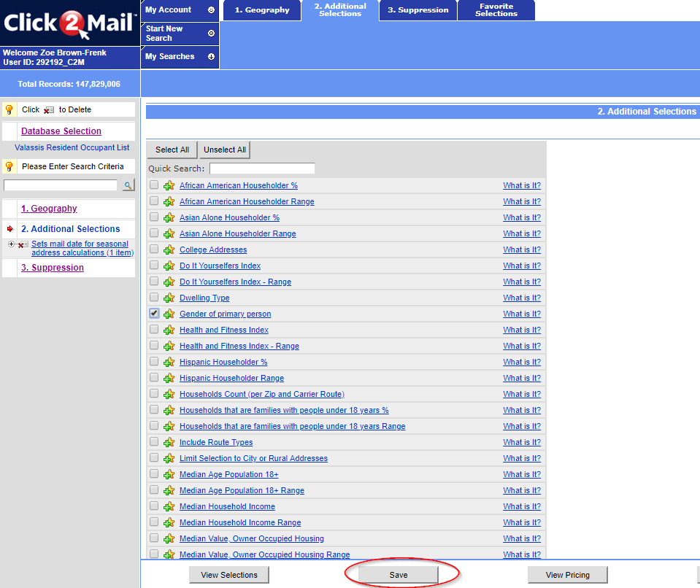Click favorite star beside Health and Fitness Index

coord(169,330)
